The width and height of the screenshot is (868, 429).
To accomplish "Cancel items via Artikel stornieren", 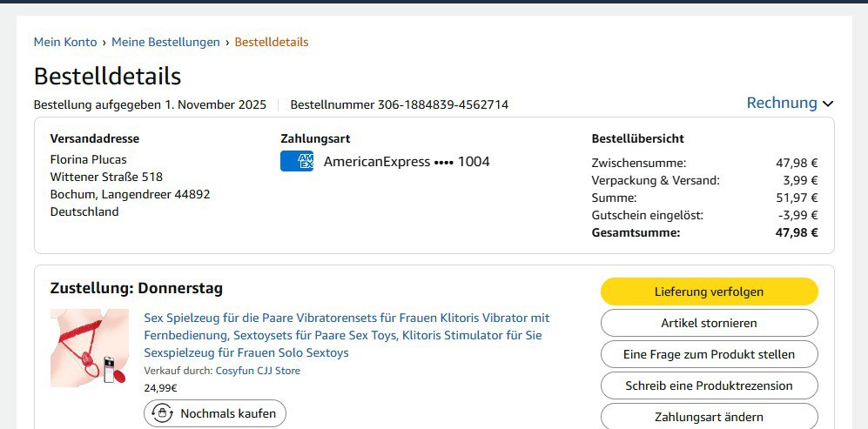I will pyautogui.click(x=710, y=323).
